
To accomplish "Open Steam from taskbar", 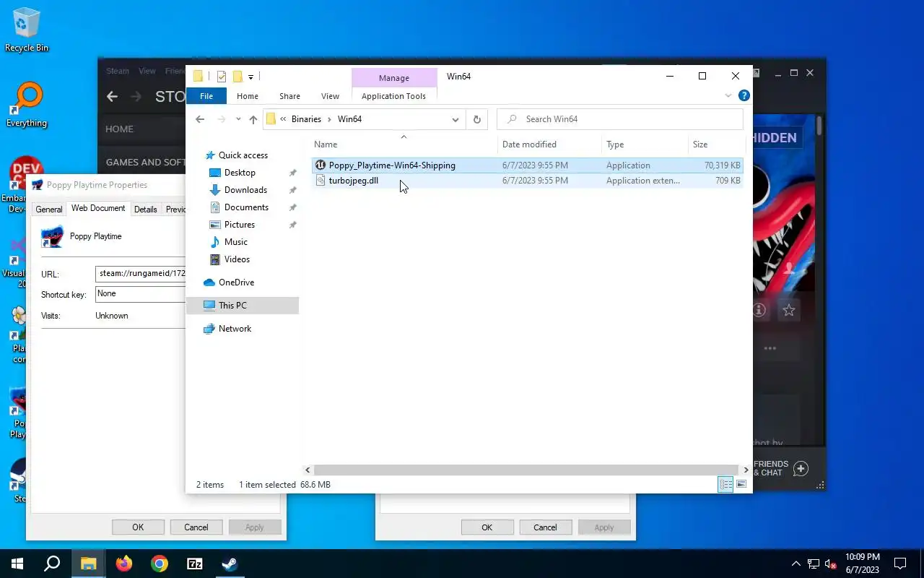I will pyautogui.click(x=230, y=564).
